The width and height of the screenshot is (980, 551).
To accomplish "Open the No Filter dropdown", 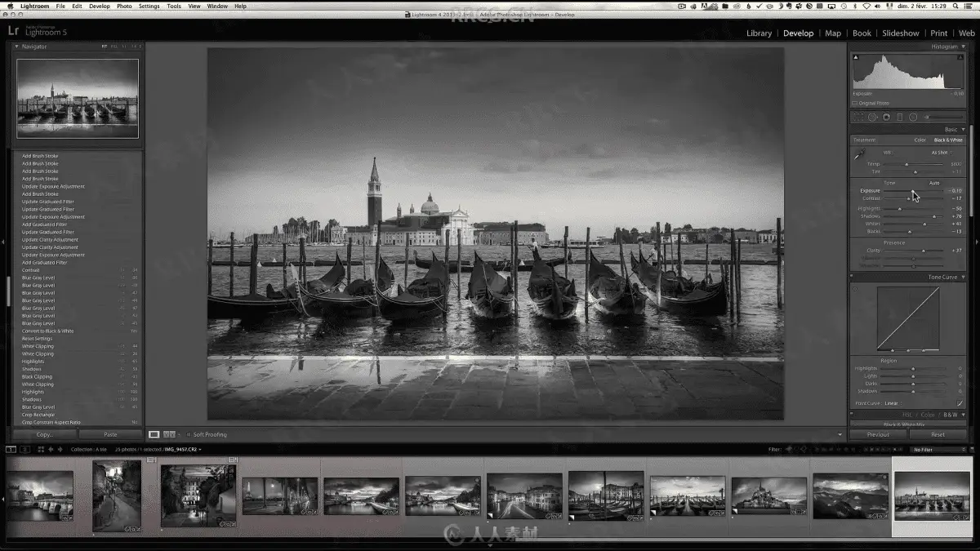I will click(938, 449).
